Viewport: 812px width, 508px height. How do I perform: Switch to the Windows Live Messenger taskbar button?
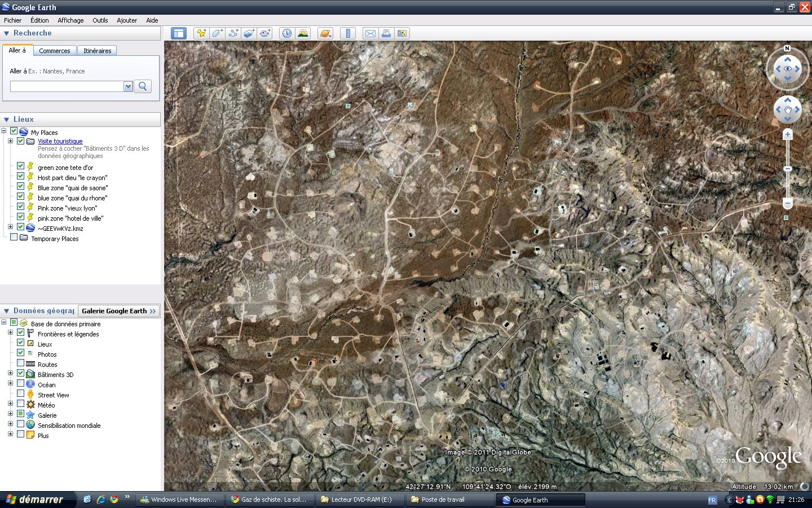pos(179,500)
